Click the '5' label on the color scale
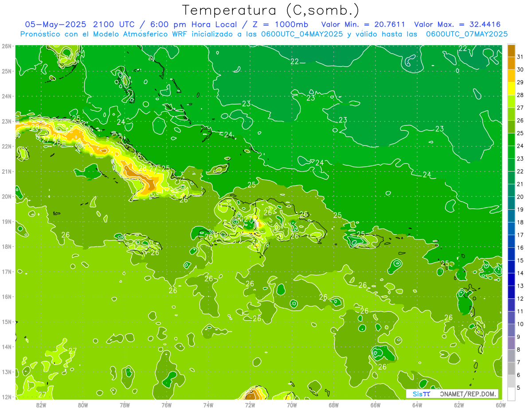This screenshot has height=411, width=532. [519, 388]
